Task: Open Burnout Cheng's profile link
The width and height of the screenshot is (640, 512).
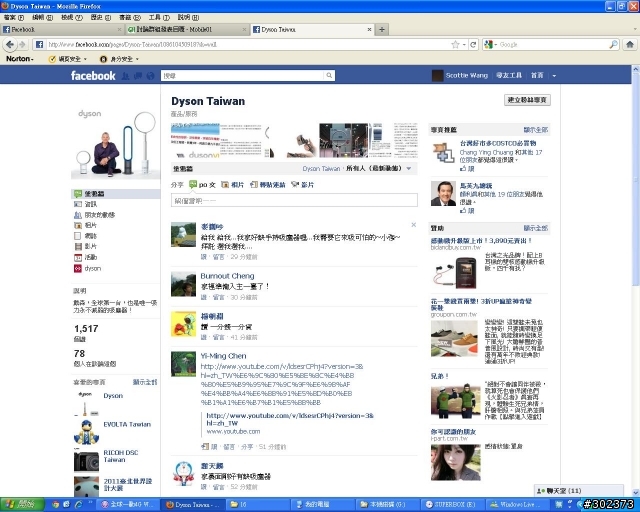Action: pyautogui.click(x=227, y=276)
